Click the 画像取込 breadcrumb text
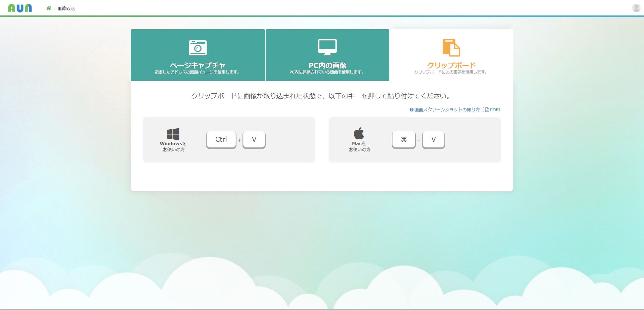This screenshot has height=310, width=644. (x=66, y=8)
